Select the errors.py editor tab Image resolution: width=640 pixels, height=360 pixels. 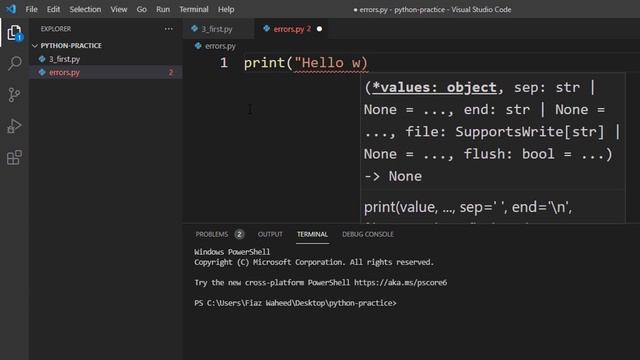(x=291, y=29)
